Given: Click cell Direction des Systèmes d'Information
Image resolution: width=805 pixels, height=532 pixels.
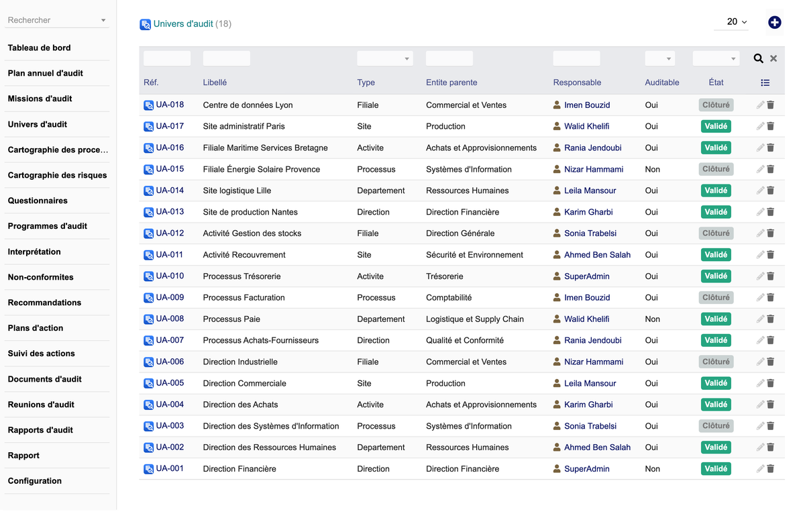Looking at the screenshot, I should click(x=271, y=426).
